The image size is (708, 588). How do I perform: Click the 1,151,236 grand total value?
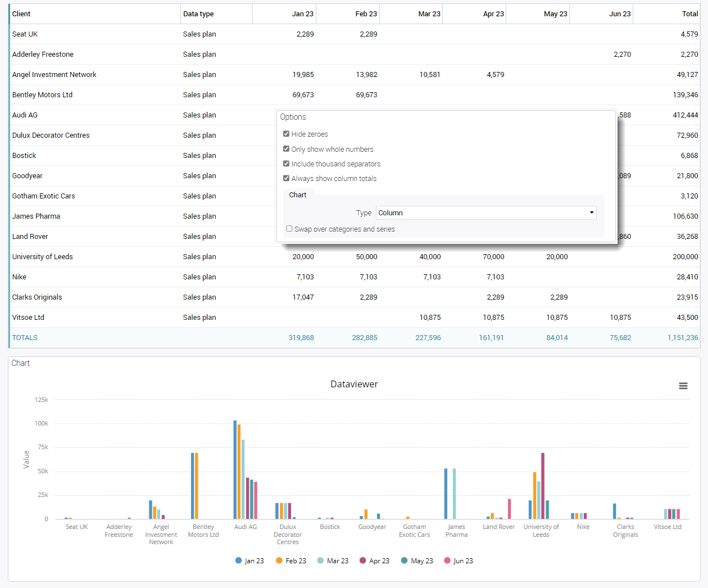click(x=683, y=338)
